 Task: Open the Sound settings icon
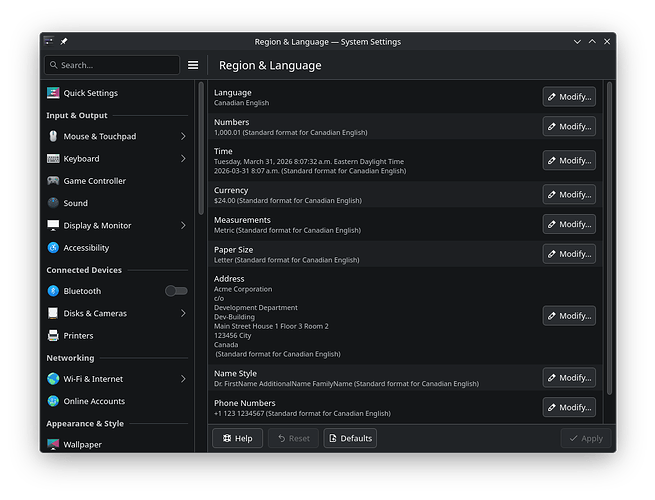(54, 203)
